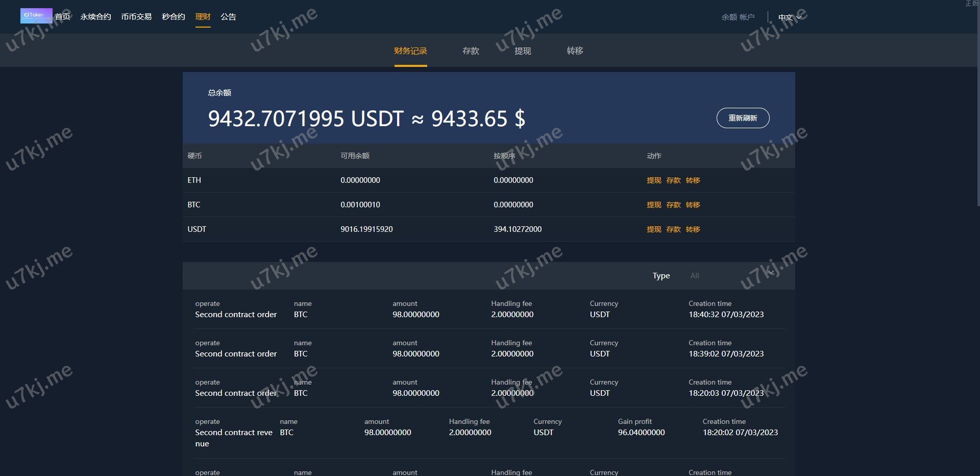Switch to the 财务记录 tab
Screen dimensions: 980x476
410,51
